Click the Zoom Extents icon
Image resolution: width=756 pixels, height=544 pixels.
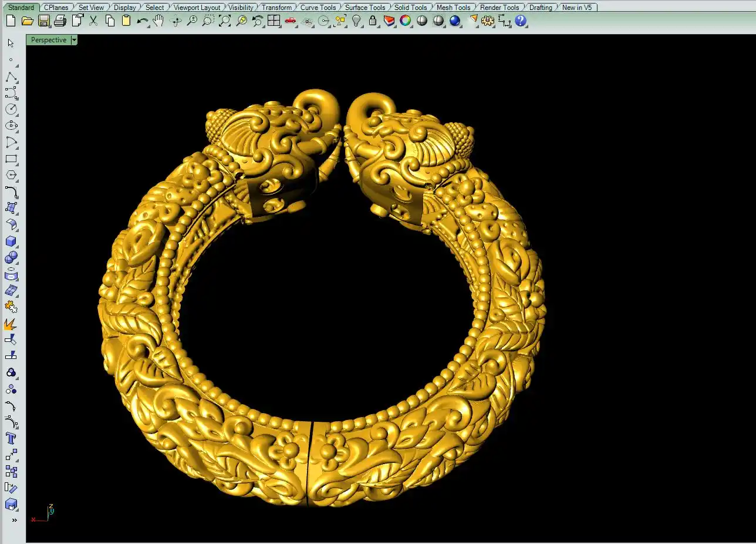click(225, 21)
